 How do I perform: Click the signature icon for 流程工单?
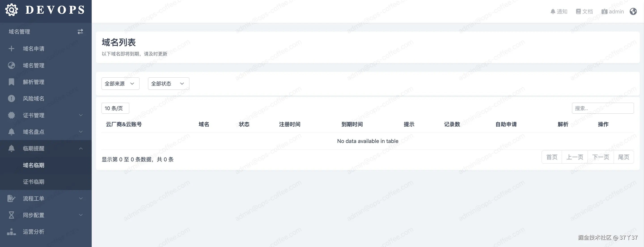click(x=11, y=198)
